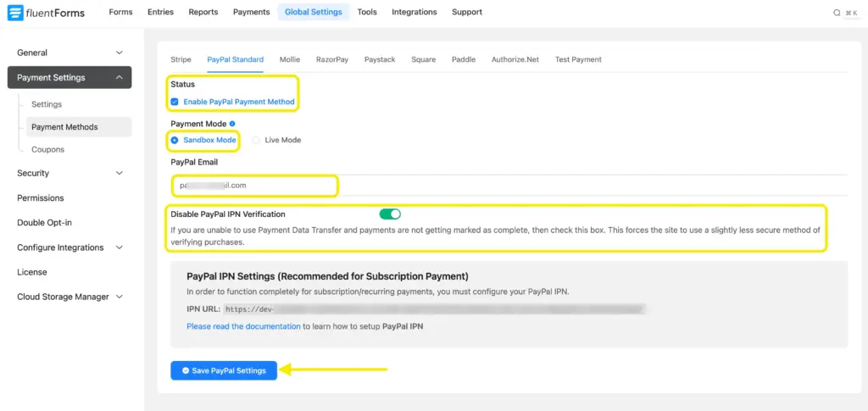This screenshot has height=411, width=868.
Task: Open the Square tab
Action: [424, 59]
